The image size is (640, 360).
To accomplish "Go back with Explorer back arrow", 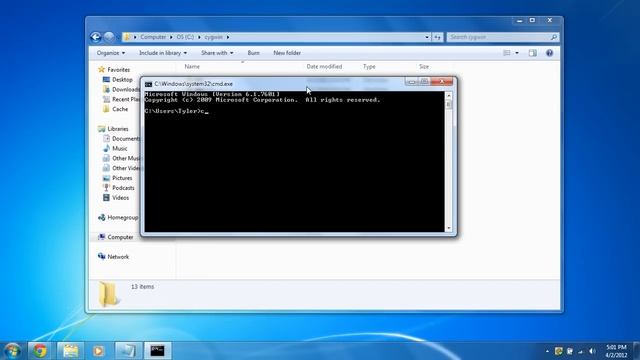I will click(96, 37).
